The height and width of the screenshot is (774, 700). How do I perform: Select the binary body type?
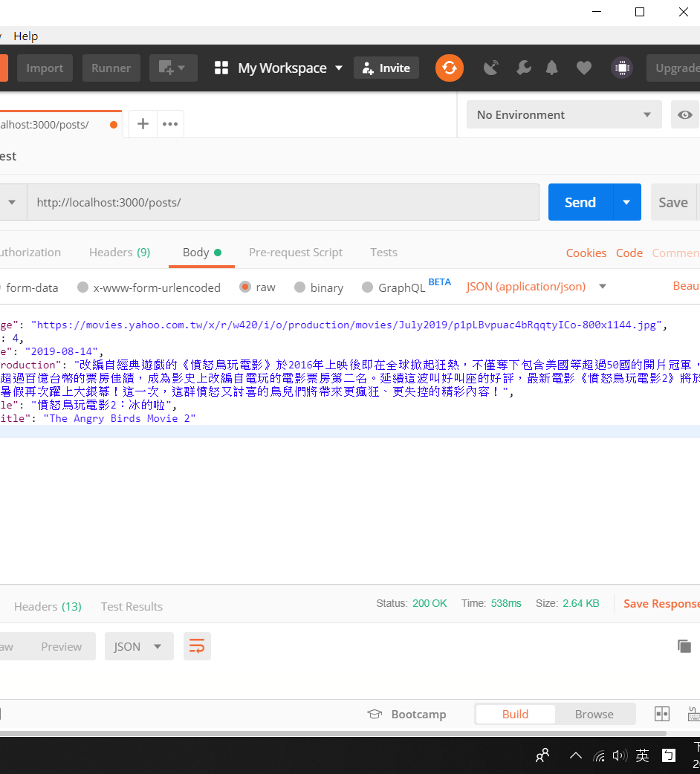[x=319, y=287]
